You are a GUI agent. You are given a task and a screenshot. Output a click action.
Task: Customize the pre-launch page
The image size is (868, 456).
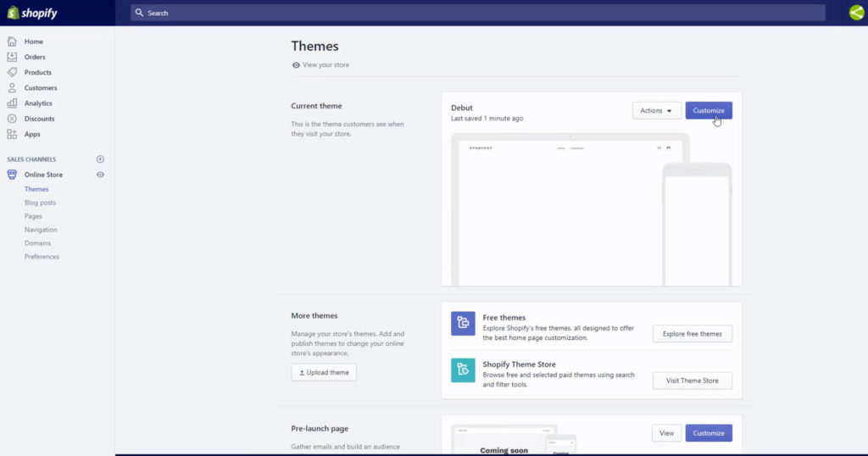pyautogui.click(x=709, y=433)
